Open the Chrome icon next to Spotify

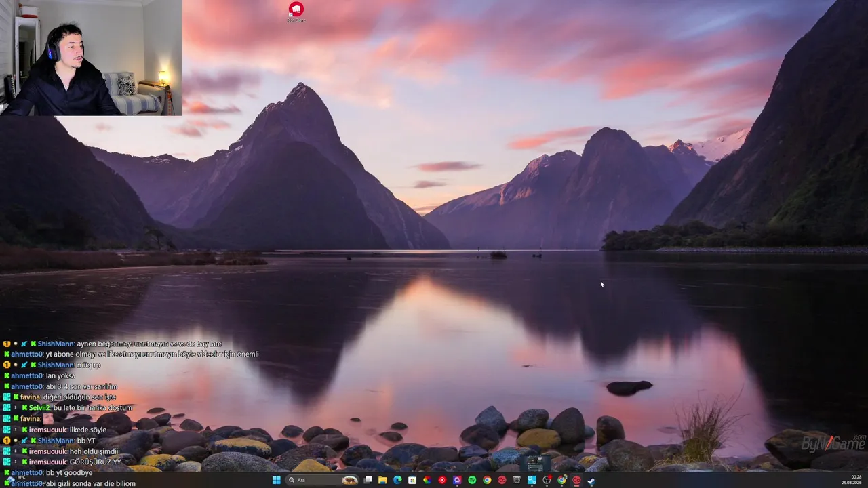[x=487, y=480]
